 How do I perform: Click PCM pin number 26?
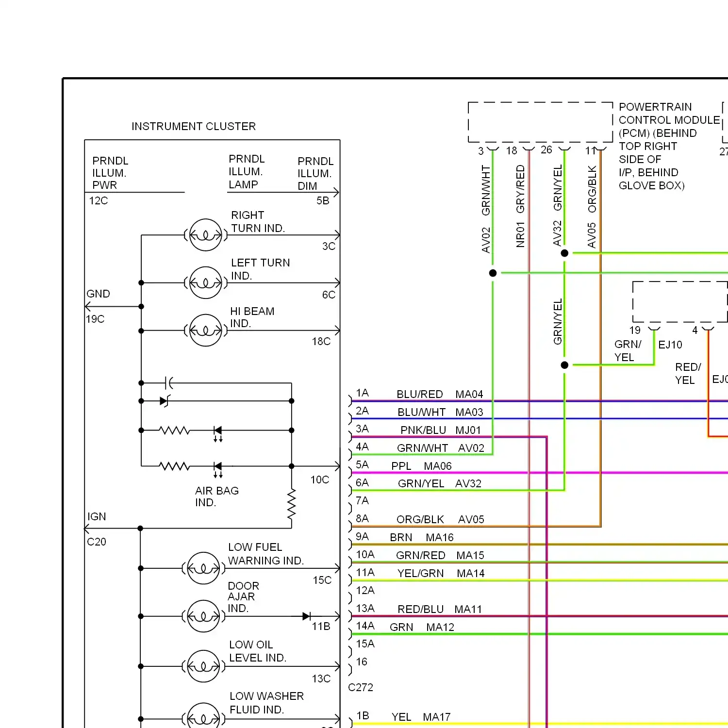(x=546, y=149)
